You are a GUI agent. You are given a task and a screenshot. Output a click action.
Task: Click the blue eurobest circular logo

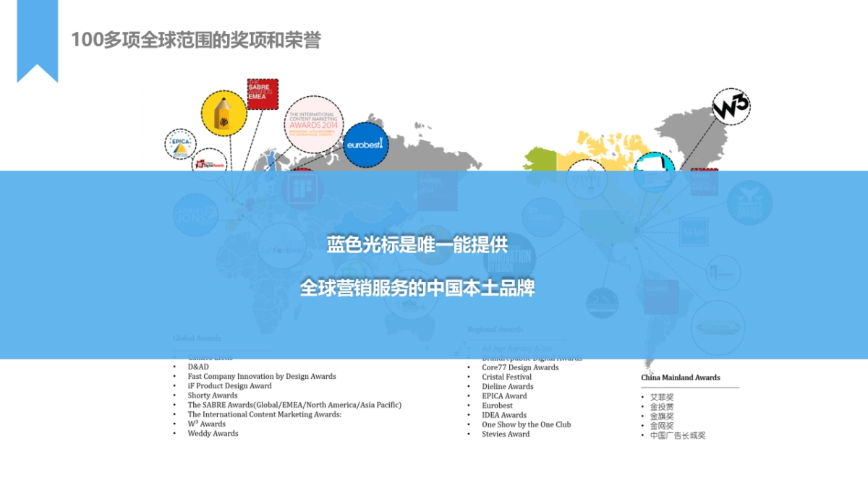(x=365, y=146)
